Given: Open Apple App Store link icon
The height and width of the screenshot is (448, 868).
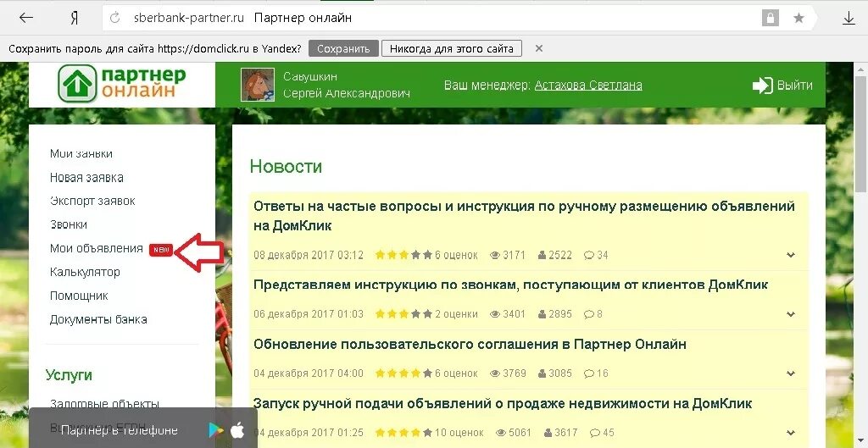Looking at the screenshot, I should tap(237, 429).
